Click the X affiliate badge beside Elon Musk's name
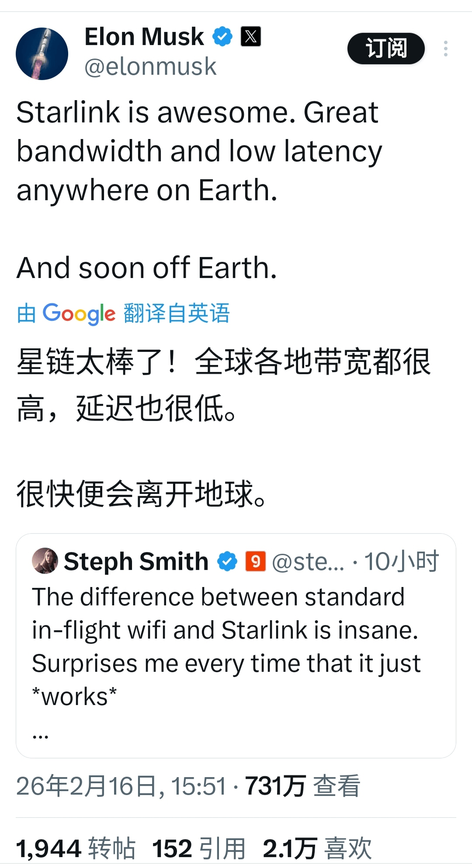This screenshot has height=868, width=472. pyautogui.click(x=250, y=36)
